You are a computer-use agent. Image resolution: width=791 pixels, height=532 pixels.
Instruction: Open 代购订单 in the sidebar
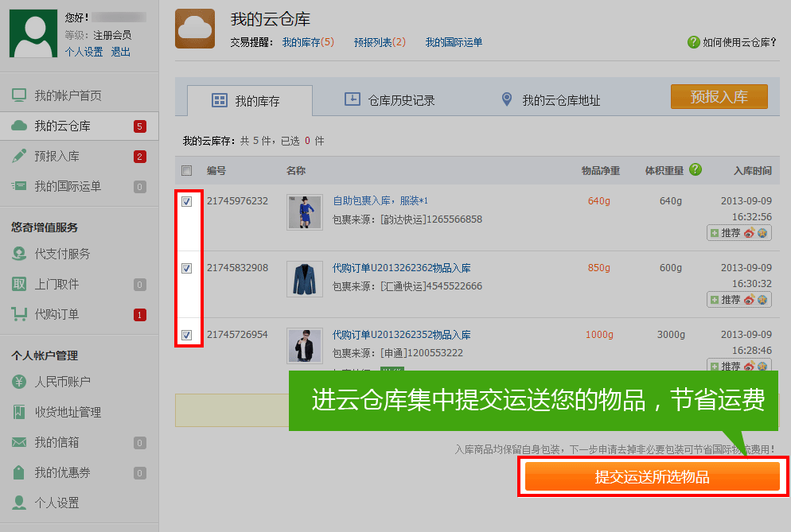point(57,315)
